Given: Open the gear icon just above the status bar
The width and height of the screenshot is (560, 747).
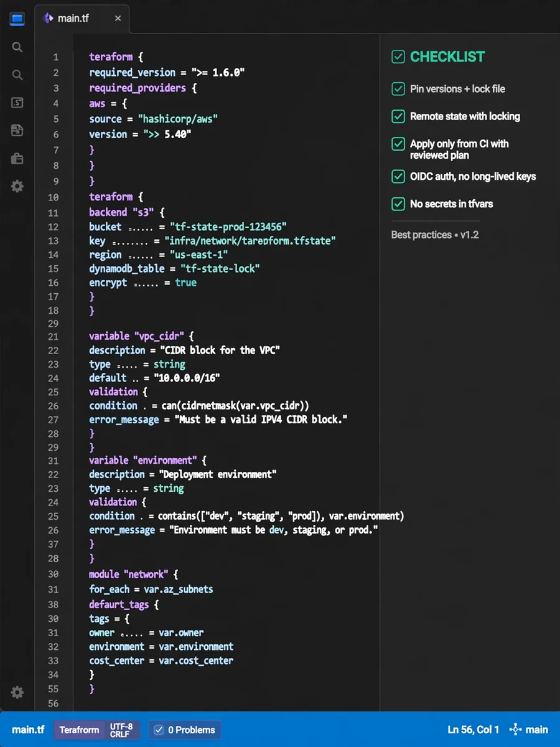Looking at the screenshot, I should (x=17, y=692).
